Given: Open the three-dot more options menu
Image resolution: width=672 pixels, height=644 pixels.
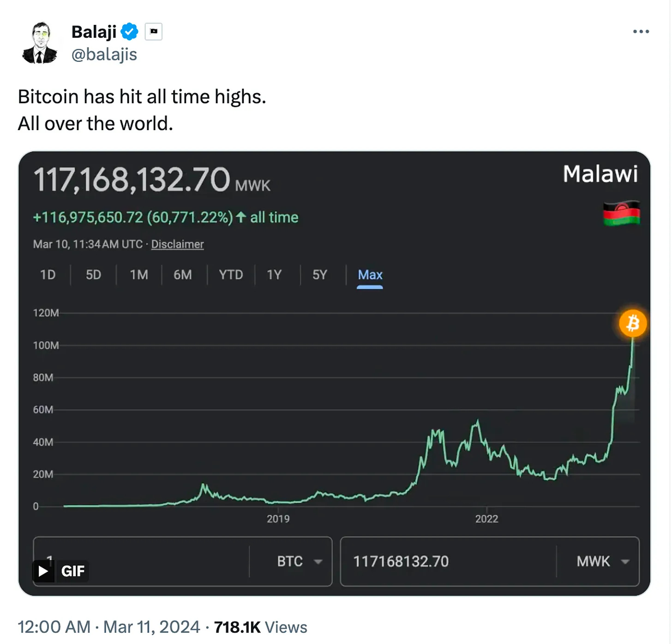Looking at the screenshot, I should [641, 31].
